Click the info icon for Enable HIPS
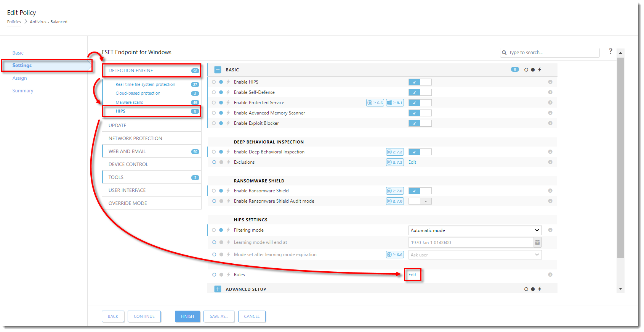This screenshot has width=644, height=332. point(550,82)
